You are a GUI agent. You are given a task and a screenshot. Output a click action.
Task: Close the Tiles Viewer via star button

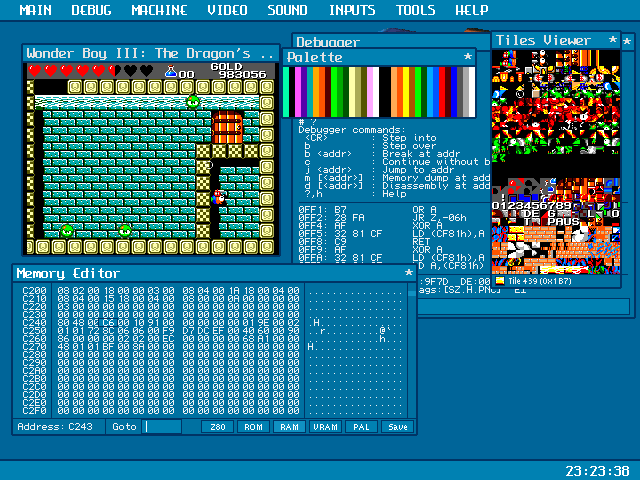[x=612, y=40]
